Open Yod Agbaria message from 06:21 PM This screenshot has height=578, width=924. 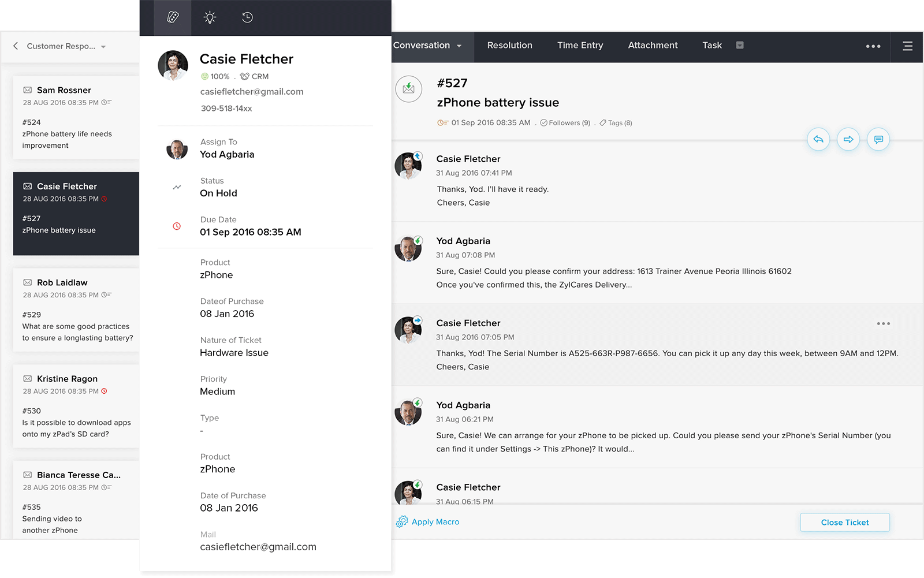pos(657,427)
